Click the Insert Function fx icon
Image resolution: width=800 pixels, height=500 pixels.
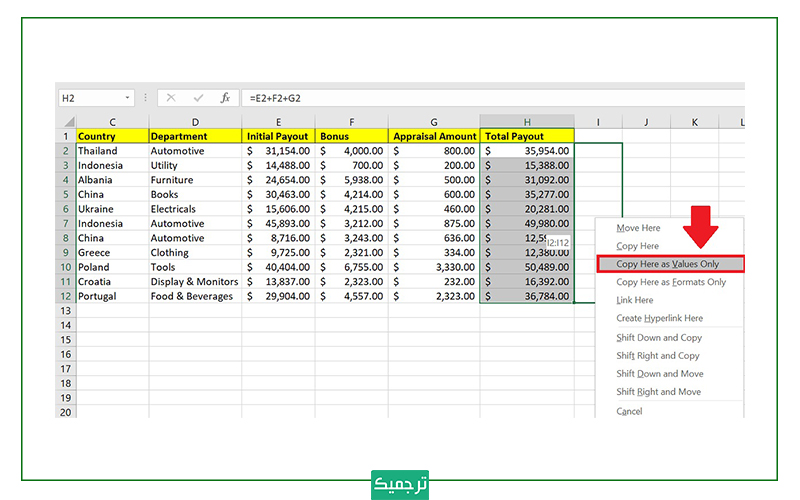point(226,98)
